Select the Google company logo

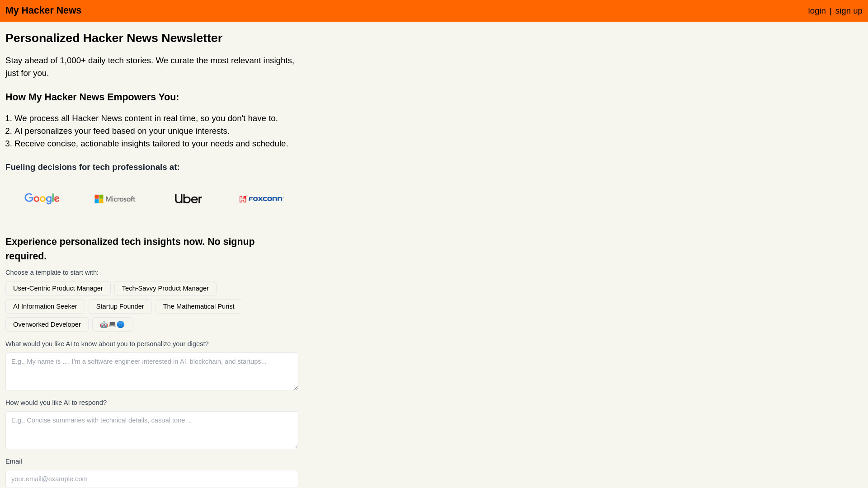pos(42,198)
